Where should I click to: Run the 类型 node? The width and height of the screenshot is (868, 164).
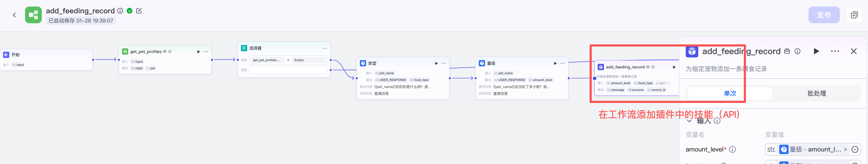[436, 63]
